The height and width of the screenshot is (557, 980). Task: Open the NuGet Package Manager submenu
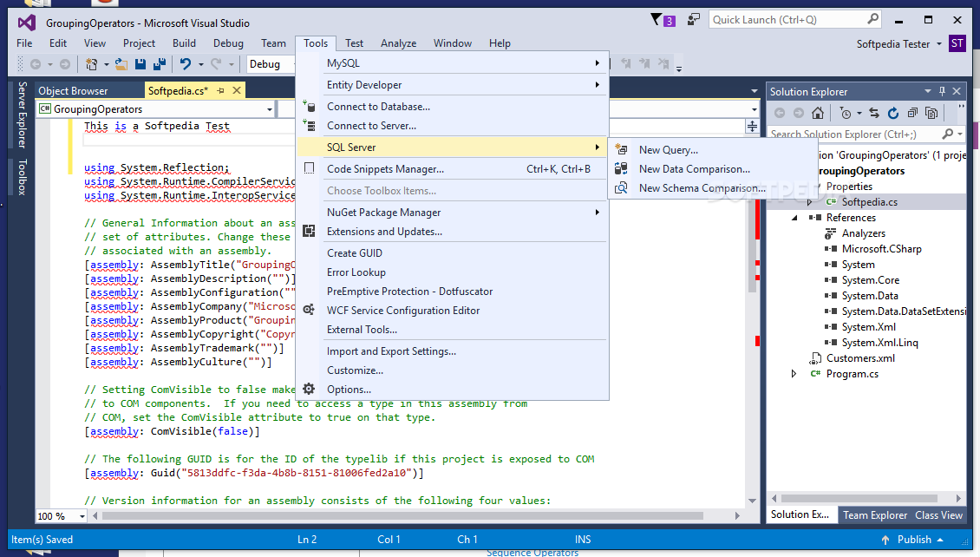(452, 213)
